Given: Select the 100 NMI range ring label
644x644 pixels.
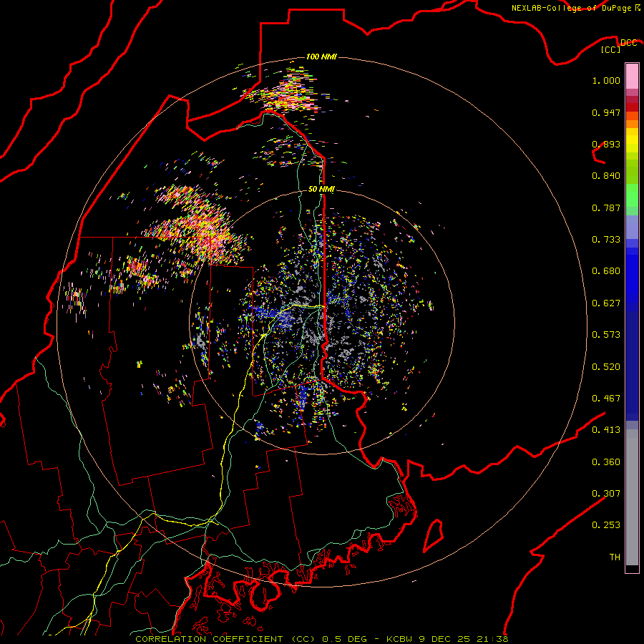Looking at the screenshot, I should tap(321, 57).
